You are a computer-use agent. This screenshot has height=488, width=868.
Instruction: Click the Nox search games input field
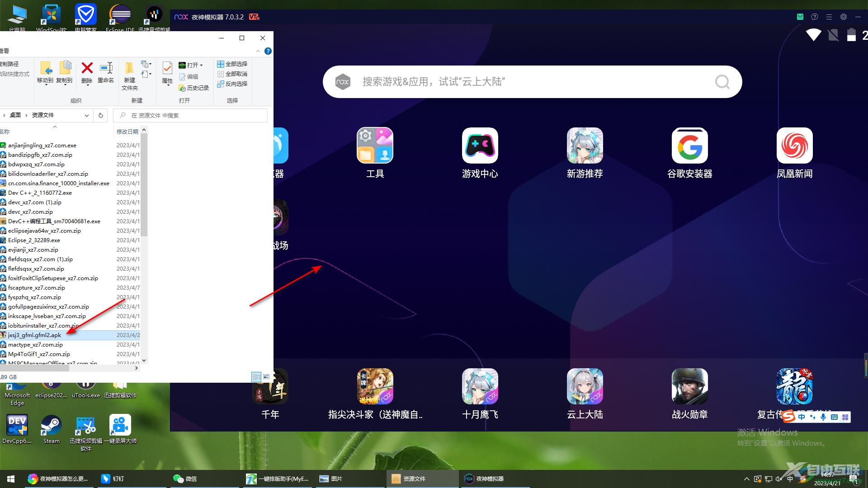(532, 82)
